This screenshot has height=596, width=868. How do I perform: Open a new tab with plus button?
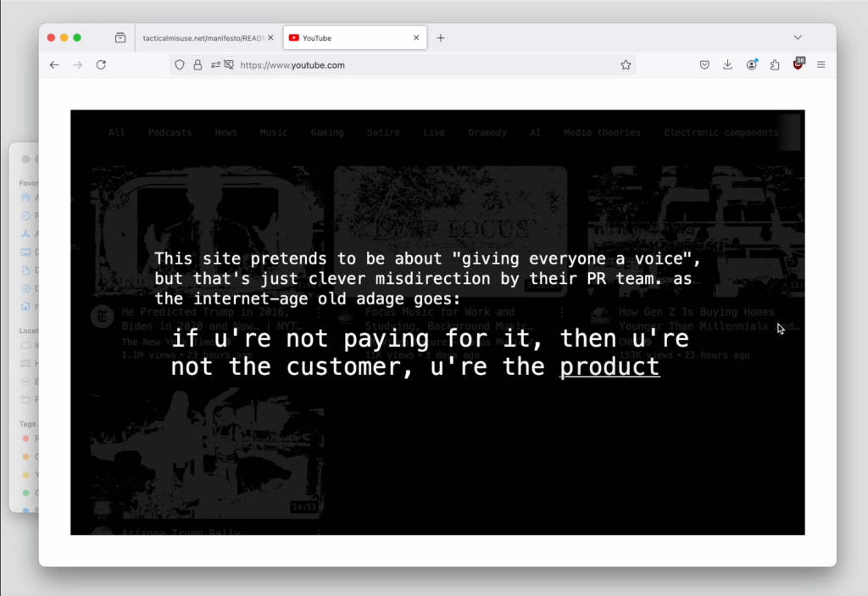(441, 38)
